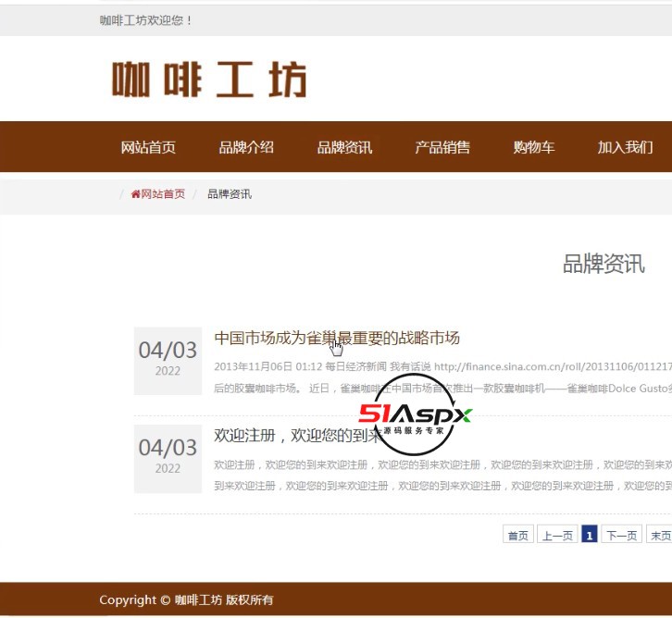Go to previous page with 上一页
Image resolution: width=672 pixels, height=618 pixels.
(557, 535)
